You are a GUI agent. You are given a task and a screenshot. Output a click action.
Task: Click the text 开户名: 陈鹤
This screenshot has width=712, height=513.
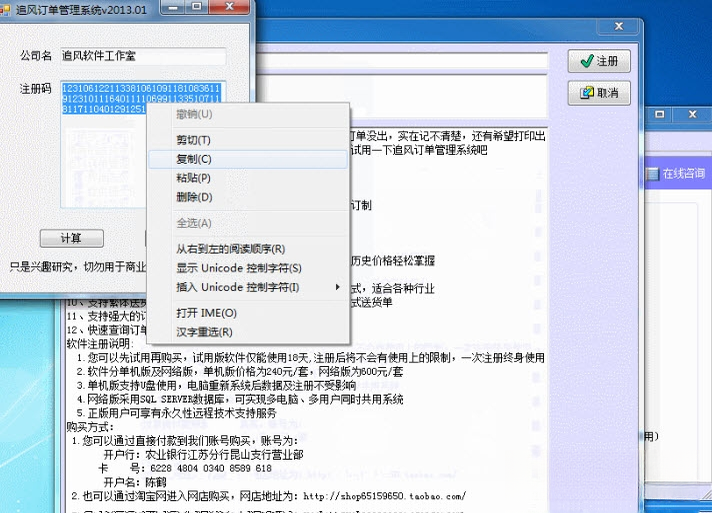coord(135,482)
